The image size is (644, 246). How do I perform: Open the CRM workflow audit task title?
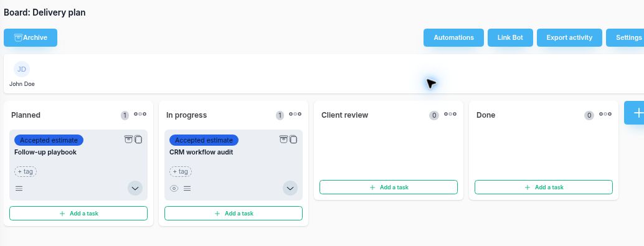[201, 152]
